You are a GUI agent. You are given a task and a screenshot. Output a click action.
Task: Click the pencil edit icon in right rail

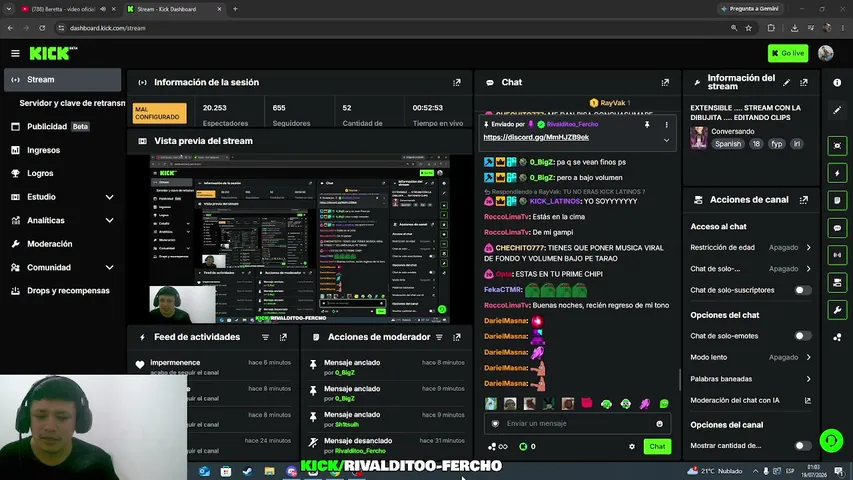point(837,110)
